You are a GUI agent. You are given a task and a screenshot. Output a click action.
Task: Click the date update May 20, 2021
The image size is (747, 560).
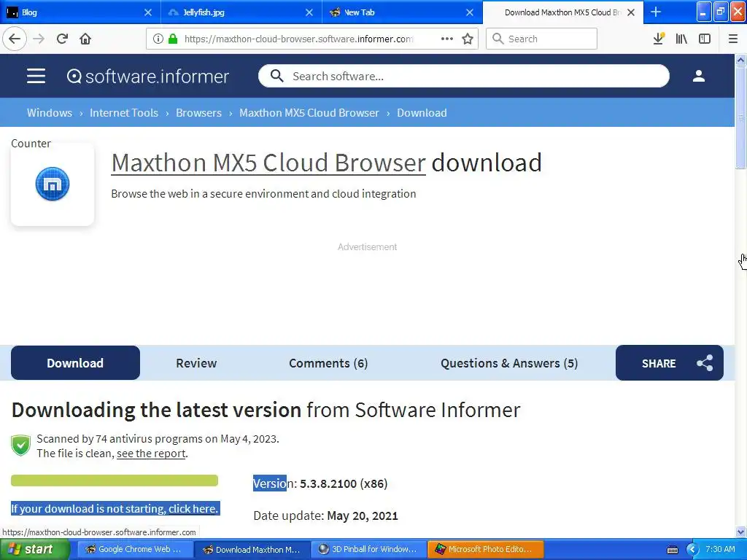pos(362,516)
